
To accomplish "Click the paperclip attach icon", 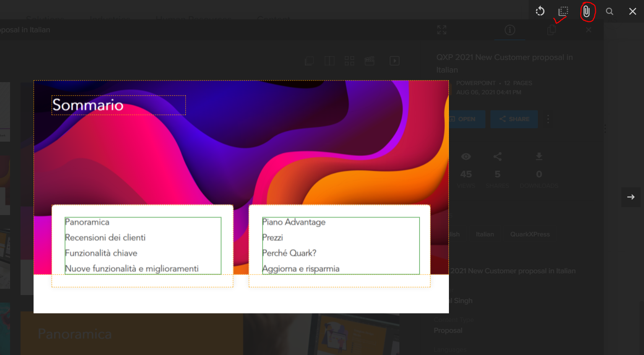I will click(x=587, y=12).
